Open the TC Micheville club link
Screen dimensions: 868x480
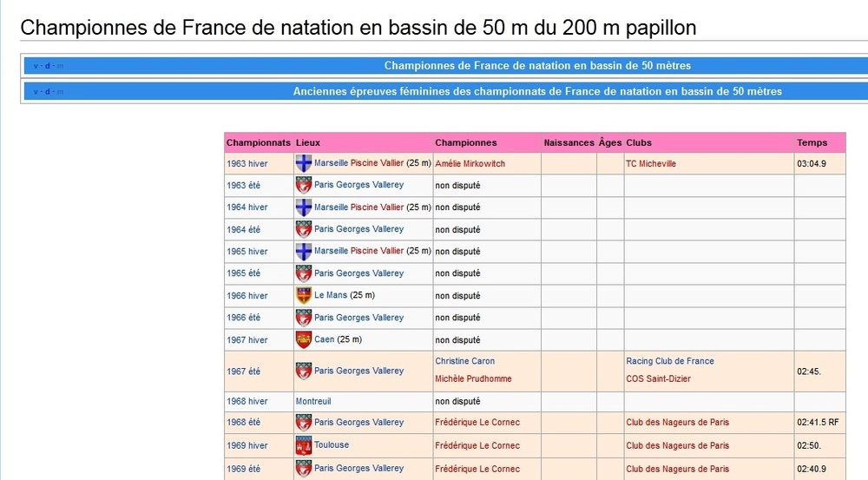(x=650, y=163)
